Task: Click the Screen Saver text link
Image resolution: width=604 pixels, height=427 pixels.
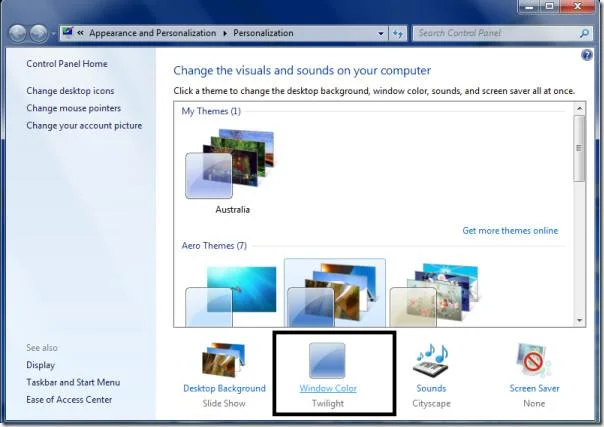Action: (534, 388)
